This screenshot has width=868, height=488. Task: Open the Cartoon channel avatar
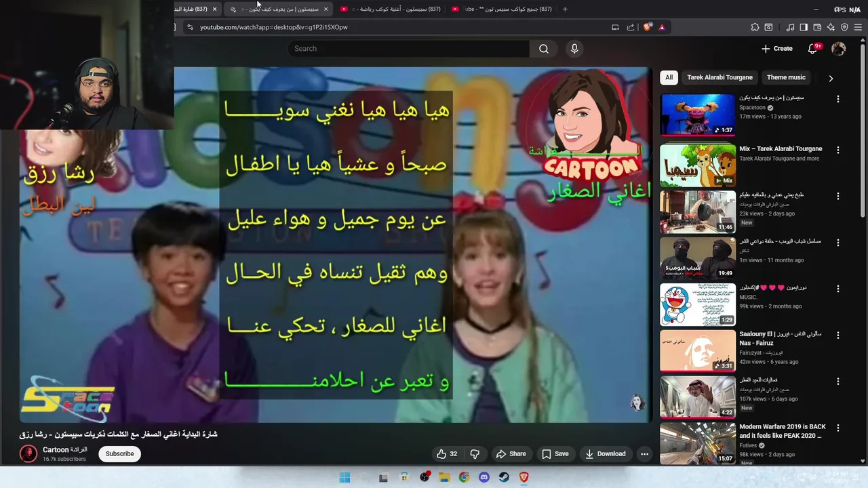coord(28,454)
